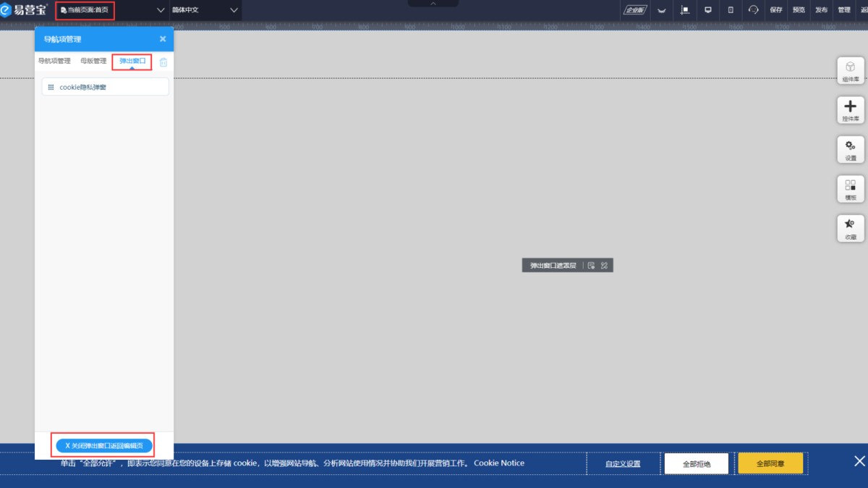The image size is (868, 488).
Task: Click the 易营宝 logo in the top bar
Action: (25, 10)
